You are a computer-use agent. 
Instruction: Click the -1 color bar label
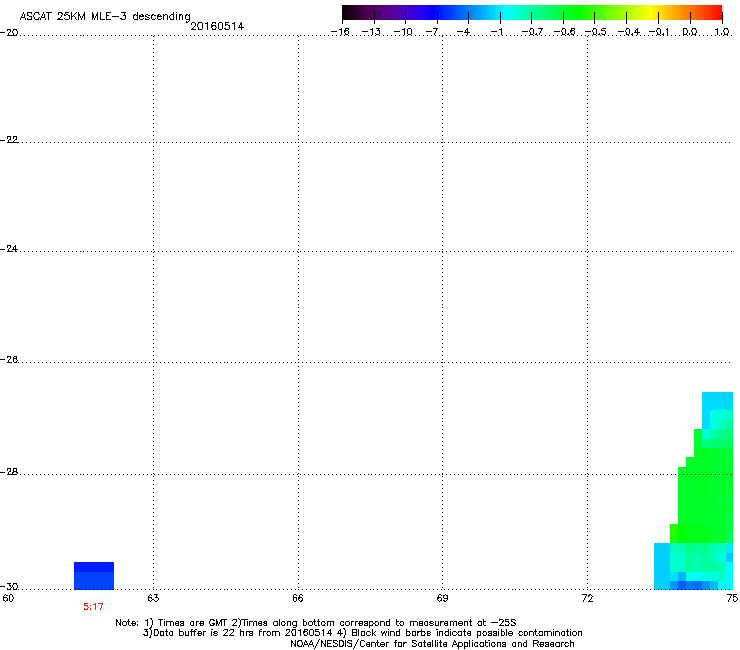pos(497,32)
